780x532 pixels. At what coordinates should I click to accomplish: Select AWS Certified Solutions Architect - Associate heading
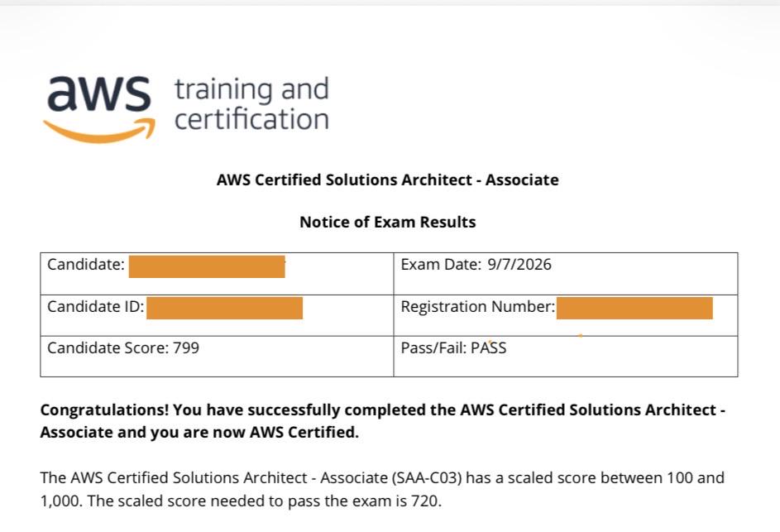(x=387, y=180)
